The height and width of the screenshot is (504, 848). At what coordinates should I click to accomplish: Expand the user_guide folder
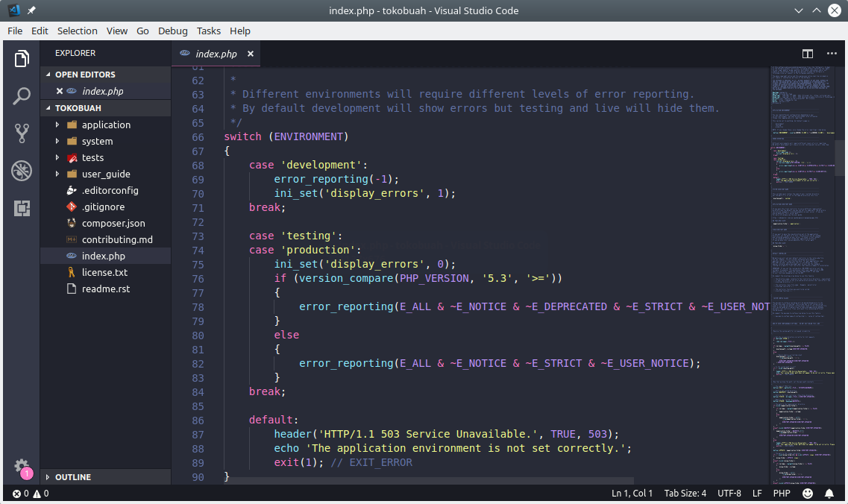click(x=106, y=174)
